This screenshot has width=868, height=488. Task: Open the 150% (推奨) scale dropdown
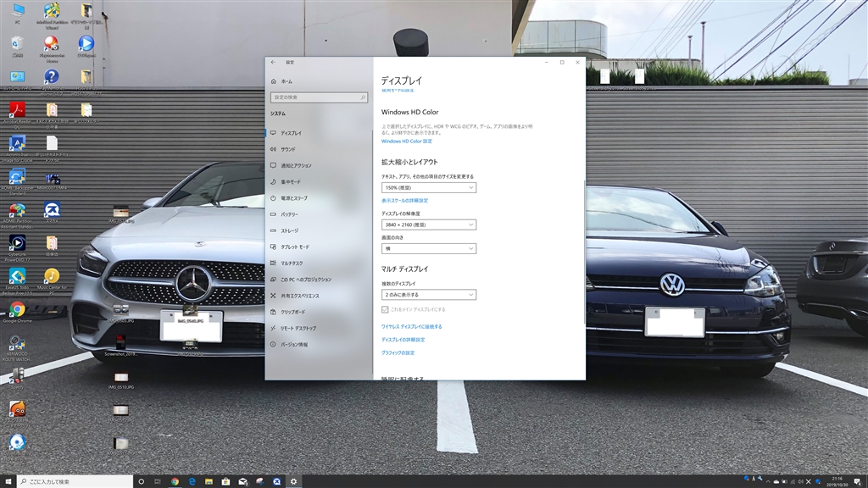[428, 187]
